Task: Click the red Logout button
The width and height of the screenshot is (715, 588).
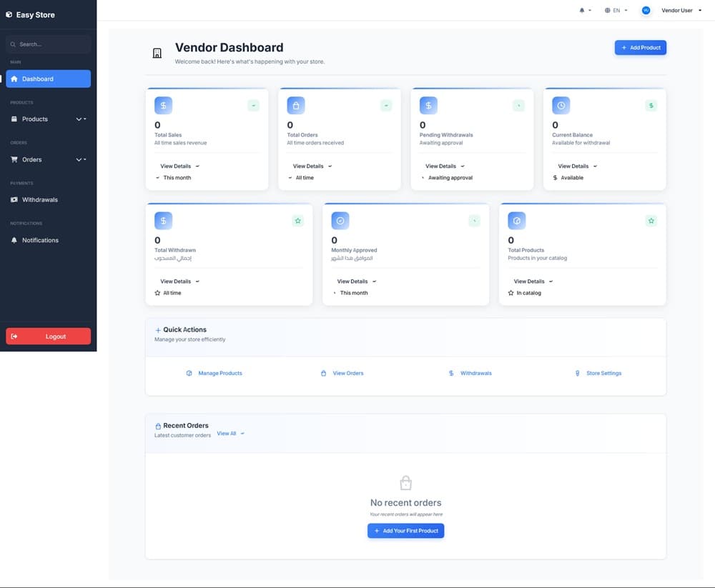Action: (48, 337)
